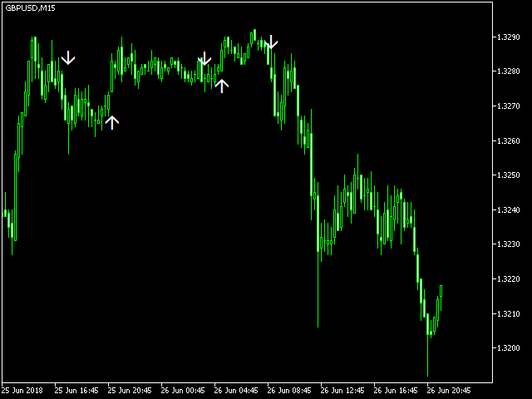The width and height of the screenshot is (532, 399).
Task: Click the 1.3220 price scale label
Action: [x=508, y=279]
